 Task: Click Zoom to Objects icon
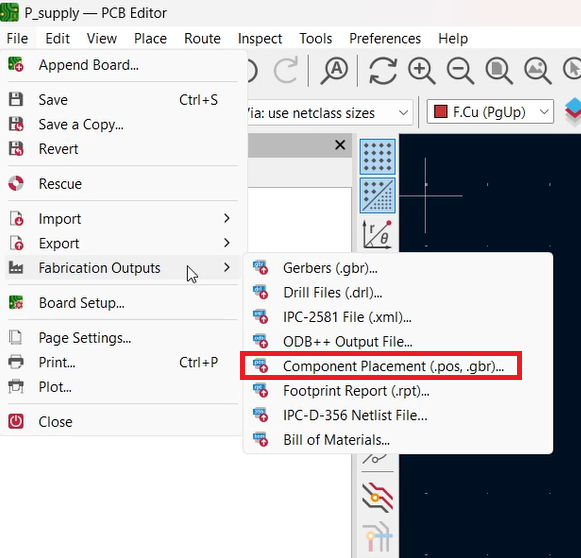point(538,70)
